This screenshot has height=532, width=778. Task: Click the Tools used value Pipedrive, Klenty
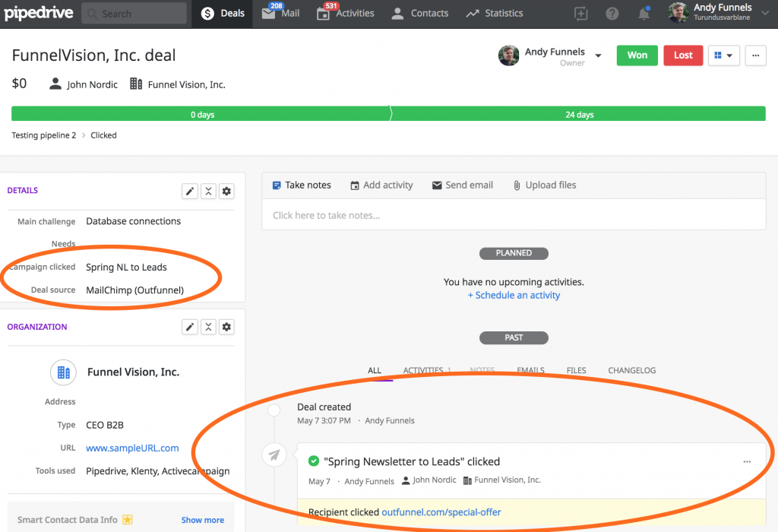coord(158,471)
